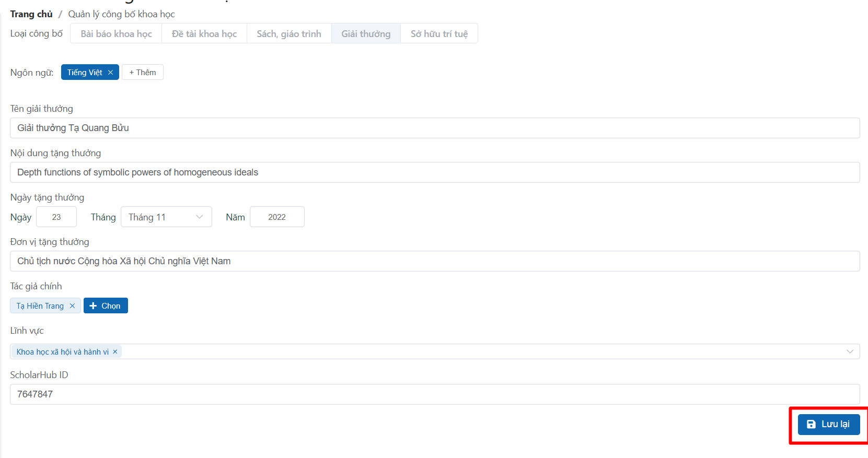The height and width of the screenshot is (458, 868).
Task: Focus the Nội dung tặng thưởng input
Action: [x=435, y=172]
